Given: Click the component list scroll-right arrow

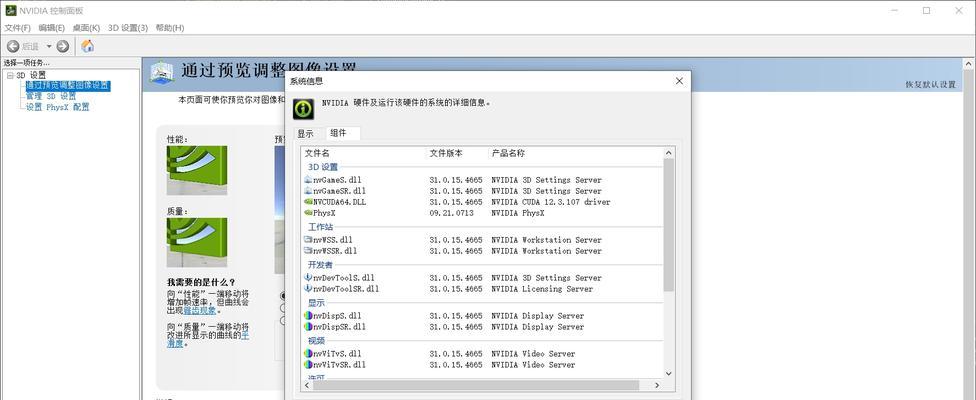Looking at the screenshot, I should click(x=657, y=386).
